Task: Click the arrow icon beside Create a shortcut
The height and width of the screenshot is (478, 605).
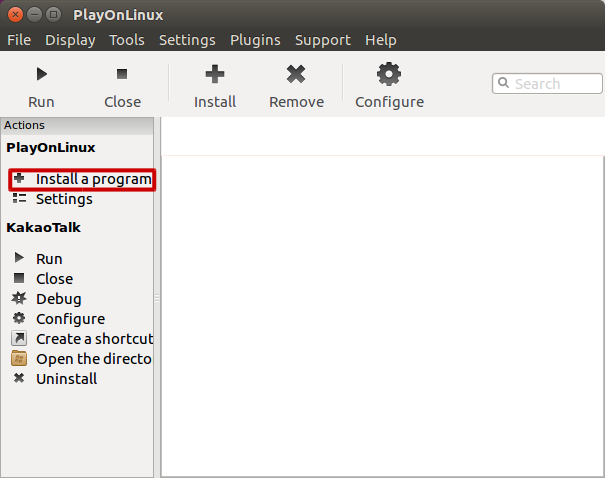Action: point(19,338)
